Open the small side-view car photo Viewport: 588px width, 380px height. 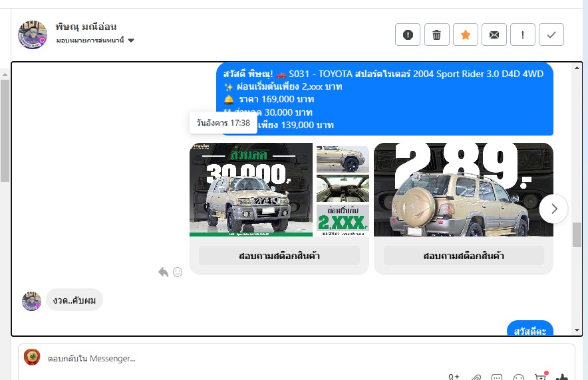tap(343, 159)
